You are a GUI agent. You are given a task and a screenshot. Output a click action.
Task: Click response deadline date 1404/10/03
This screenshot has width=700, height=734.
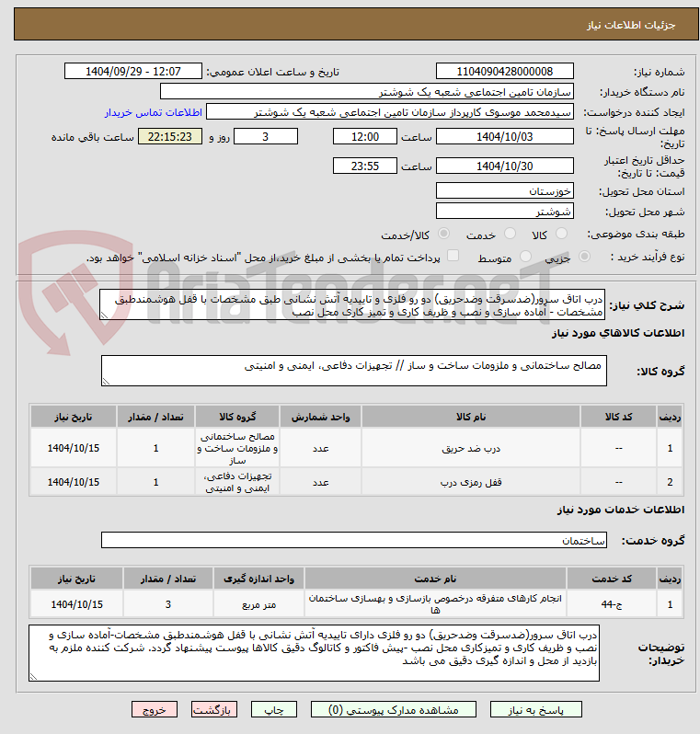505,137
